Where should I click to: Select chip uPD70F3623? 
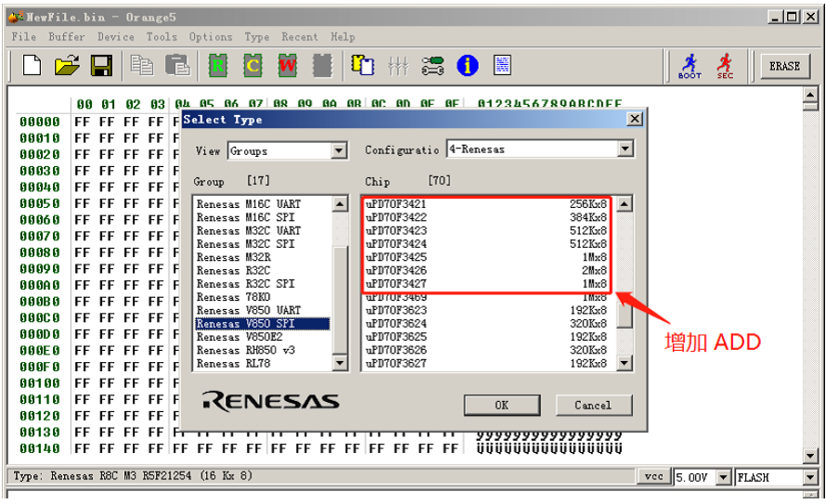point(486,310)
